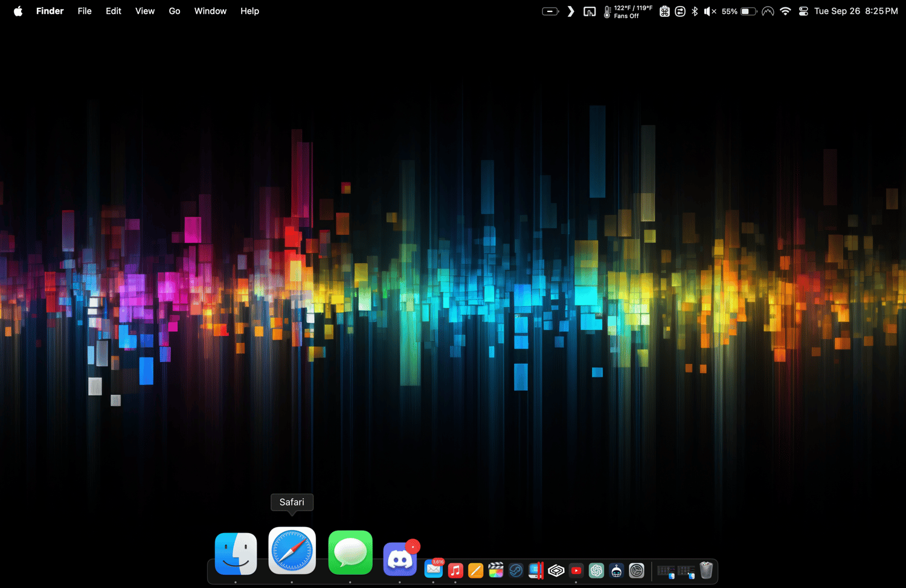906x588 pixels.
Task: Open Final Cut Pro clapperboard icon
Action: pyautogui.click(x=496, y=570)
